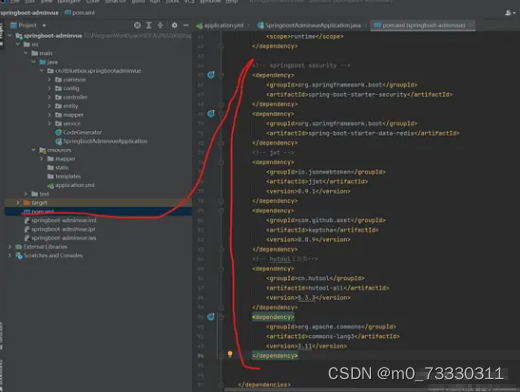520x392 pixels.
Task: Expand Scratches and Consoles node
Action: point(10,256)
